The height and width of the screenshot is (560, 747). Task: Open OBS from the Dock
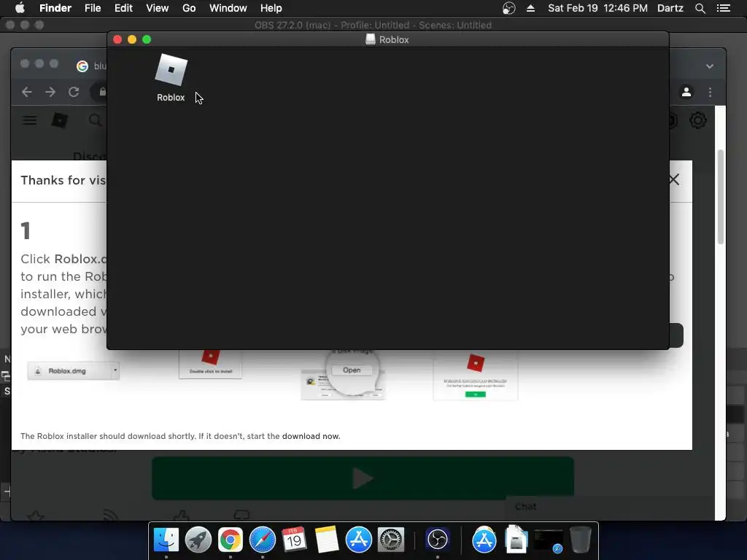coord(438,540)
